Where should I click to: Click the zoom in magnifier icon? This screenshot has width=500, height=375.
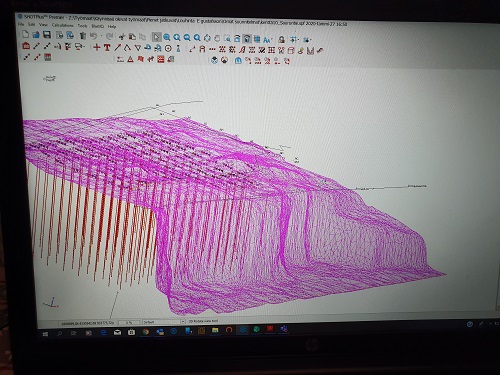[x=167, y=37]
